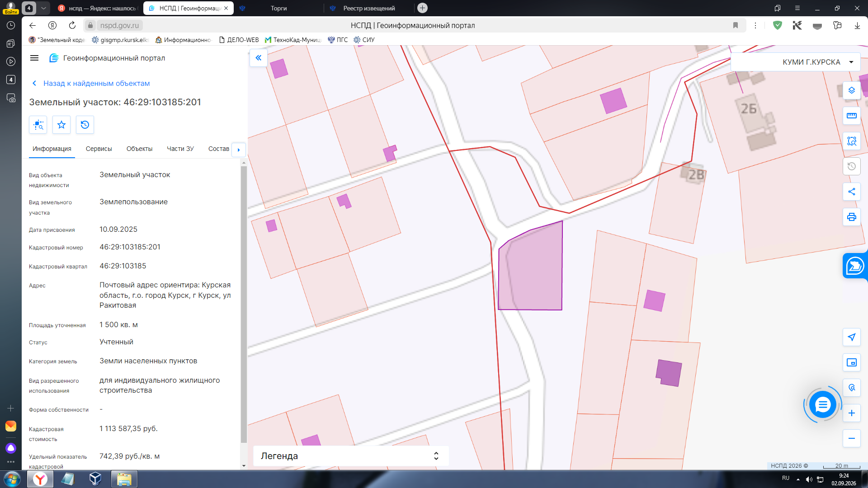Zoom in the map with plus button
Viewport: 868px width, 488px height.
pyautogui.click(x=851, y=413)
